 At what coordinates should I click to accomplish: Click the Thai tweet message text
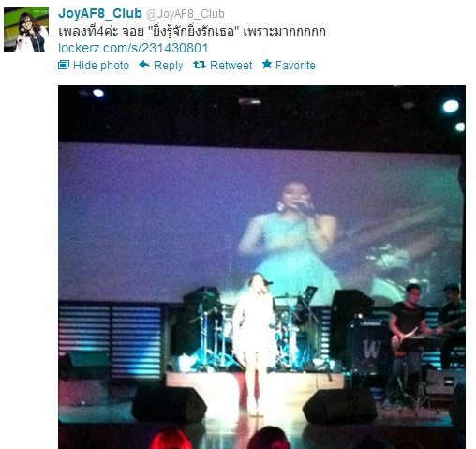click(x=192, y=31)
